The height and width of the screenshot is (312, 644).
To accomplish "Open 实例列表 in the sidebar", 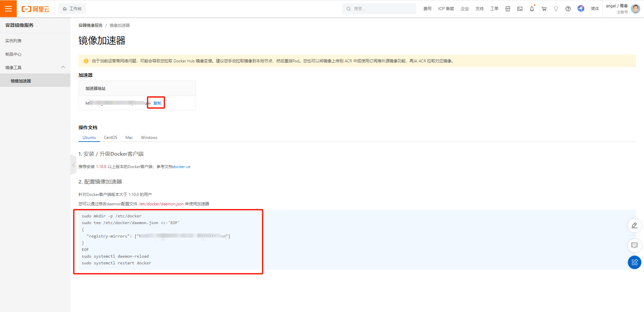I will coord(13,41).
